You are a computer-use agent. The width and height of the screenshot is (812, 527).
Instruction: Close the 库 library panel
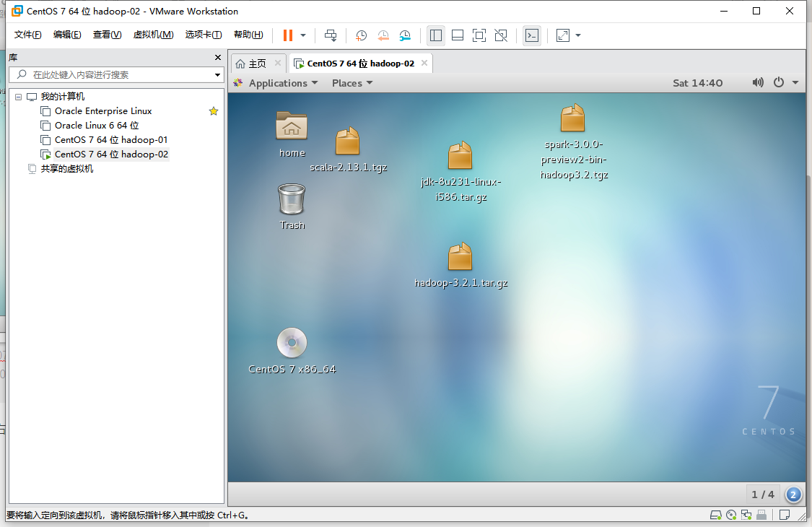[217, 58]
